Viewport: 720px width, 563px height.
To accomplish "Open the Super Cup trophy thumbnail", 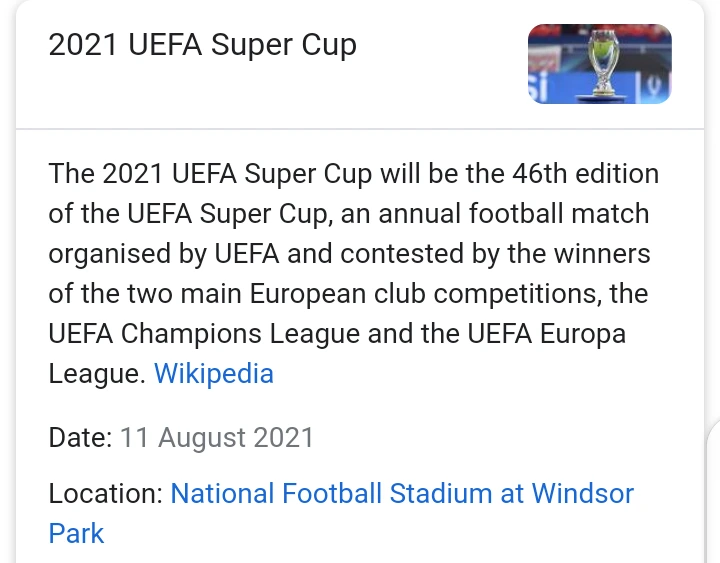I will [599, 65].
